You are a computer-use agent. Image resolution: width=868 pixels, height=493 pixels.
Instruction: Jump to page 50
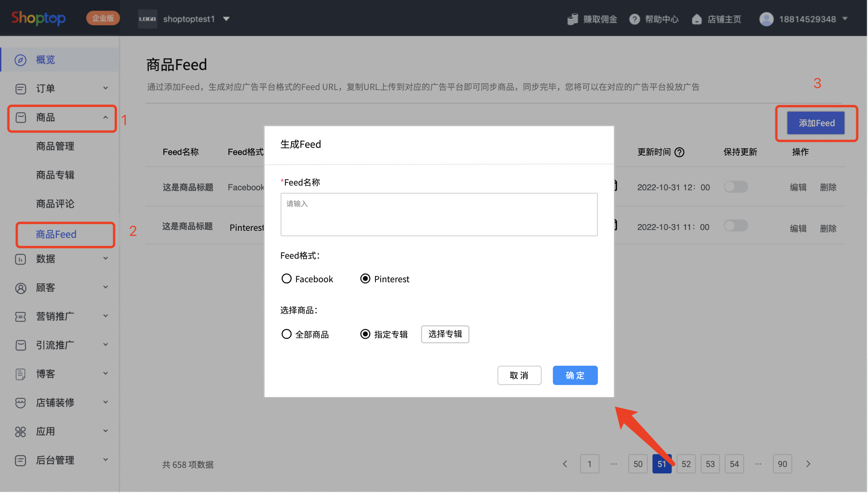tap(638, 464)
